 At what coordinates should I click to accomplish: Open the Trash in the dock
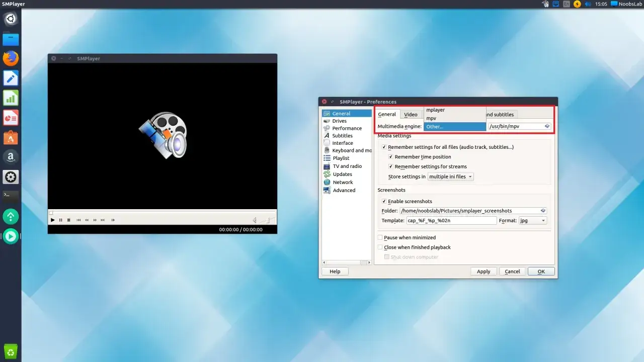coord(11,351)
